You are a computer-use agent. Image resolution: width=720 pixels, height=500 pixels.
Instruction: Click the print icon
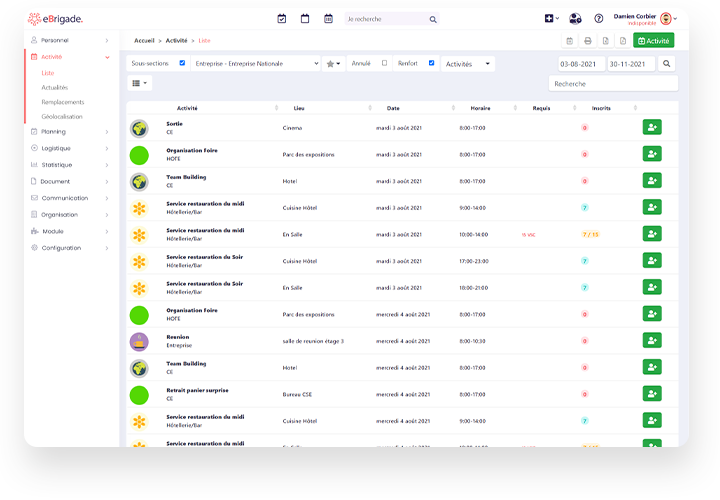[x=588, y=41]
